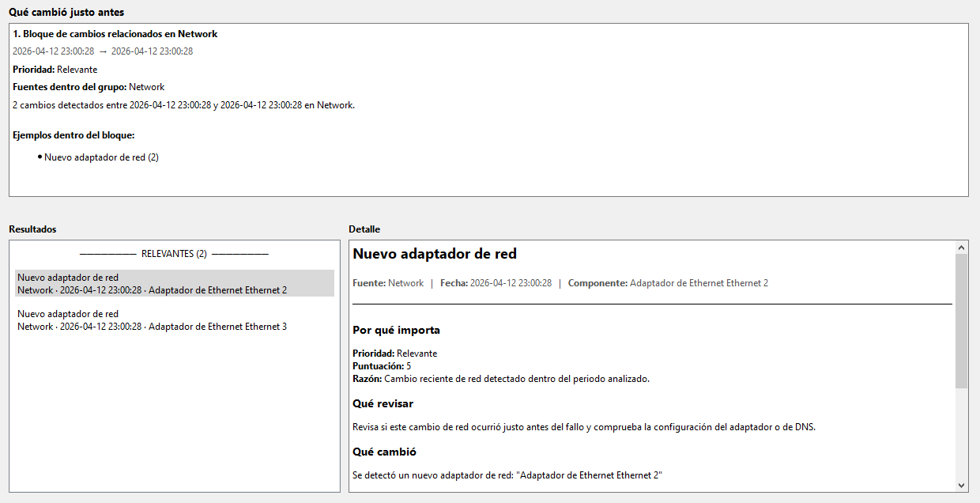Screen dimensions: 980x503
Task: Click the 'Razón' explanation line
Action: click(501, 379)
